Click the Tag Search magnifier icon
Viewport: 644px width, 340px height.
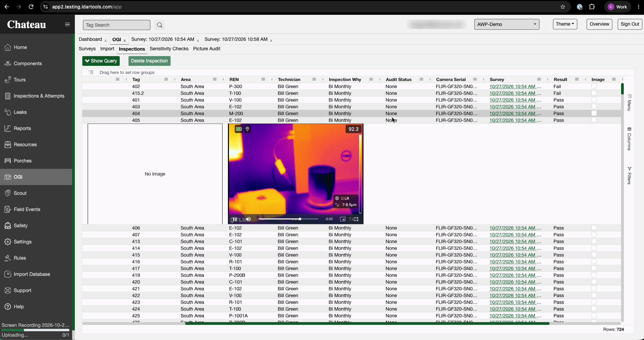pyautogui.click(x=159, y=25)
